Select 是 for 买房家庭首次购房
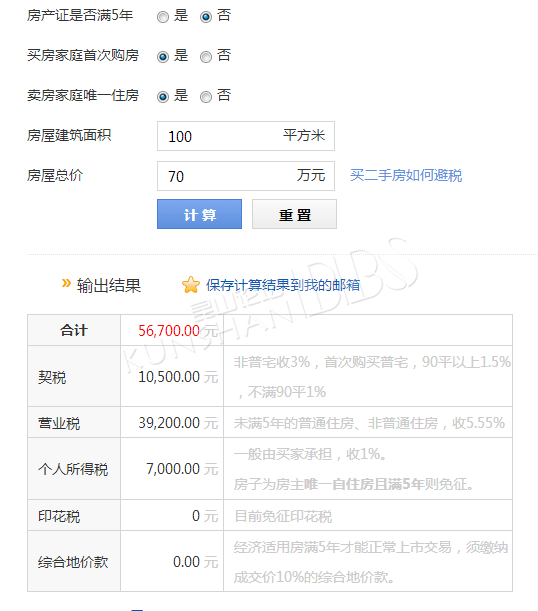538x611 pixels. pos(162,57)
